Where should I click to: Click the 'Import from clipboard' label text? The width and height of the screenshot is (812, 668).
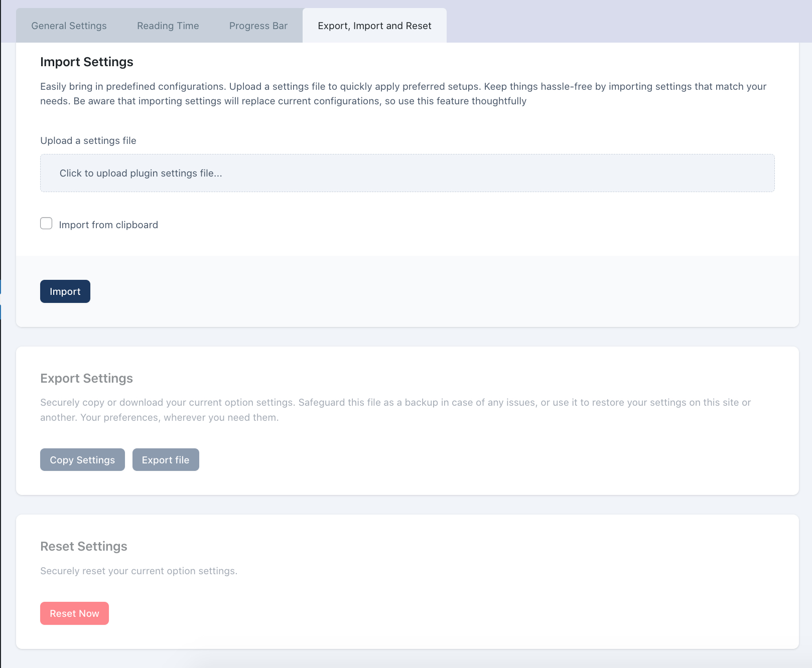108,225
